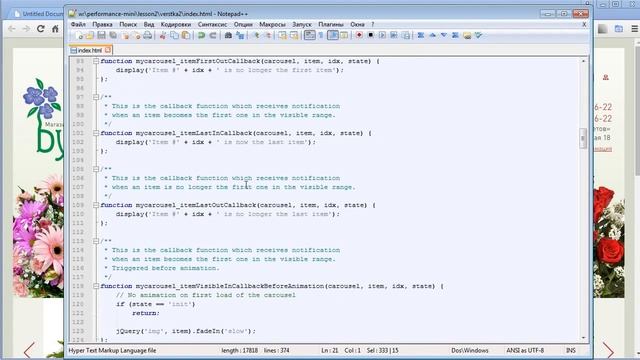Collapse function mycarousel_itemLastOutCallback fold marker
Image resolution: width=640 pixels, height=360 pixels.
[96, 205]
